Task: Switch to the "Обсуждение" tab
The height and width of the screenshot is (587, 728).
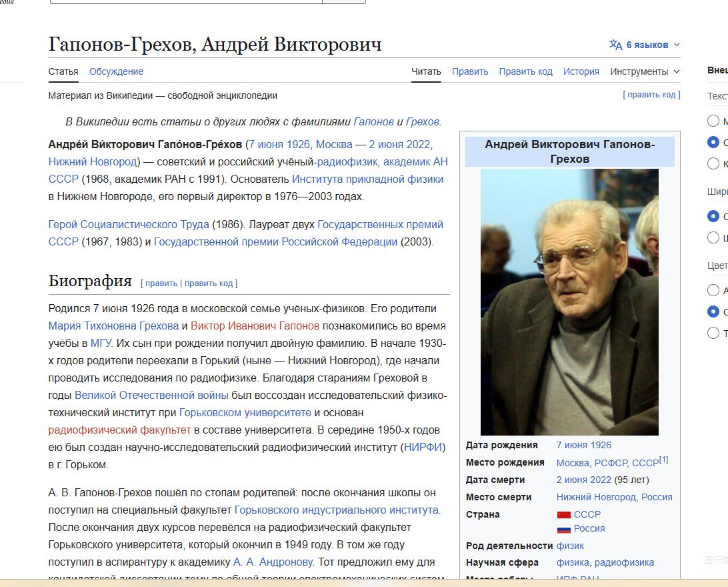Action: 116,71
